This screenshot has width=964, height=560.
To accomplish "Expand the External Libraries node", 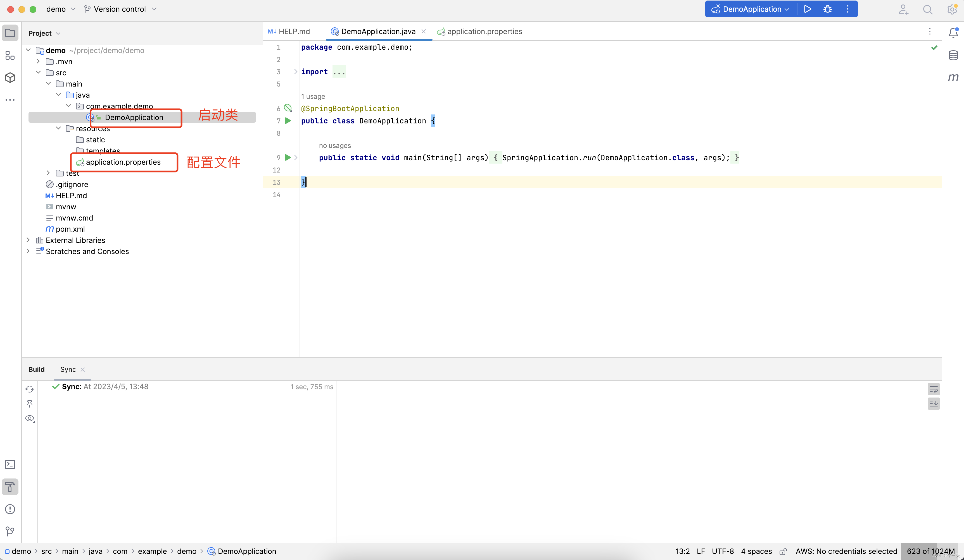I will (28, 240).
